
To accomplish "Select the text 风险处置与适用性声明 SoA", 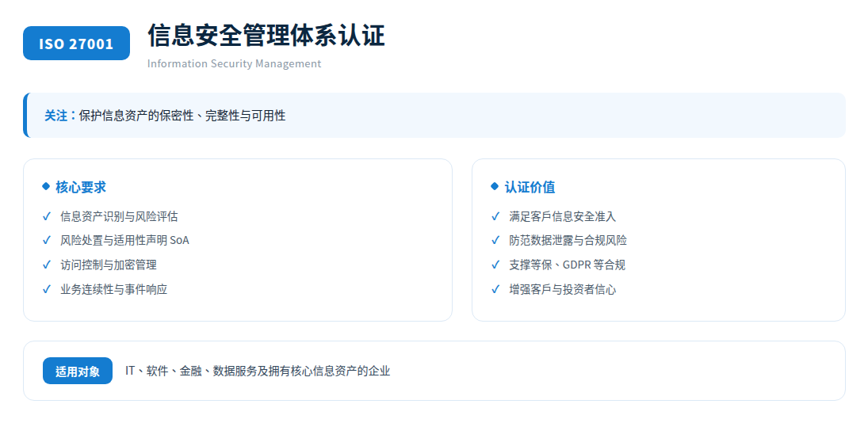I will 124,241.
